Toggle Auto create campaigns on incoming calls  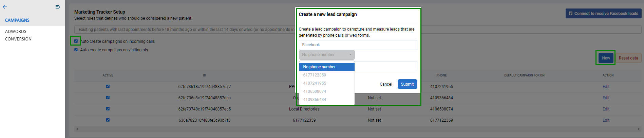tap(76, 41)
